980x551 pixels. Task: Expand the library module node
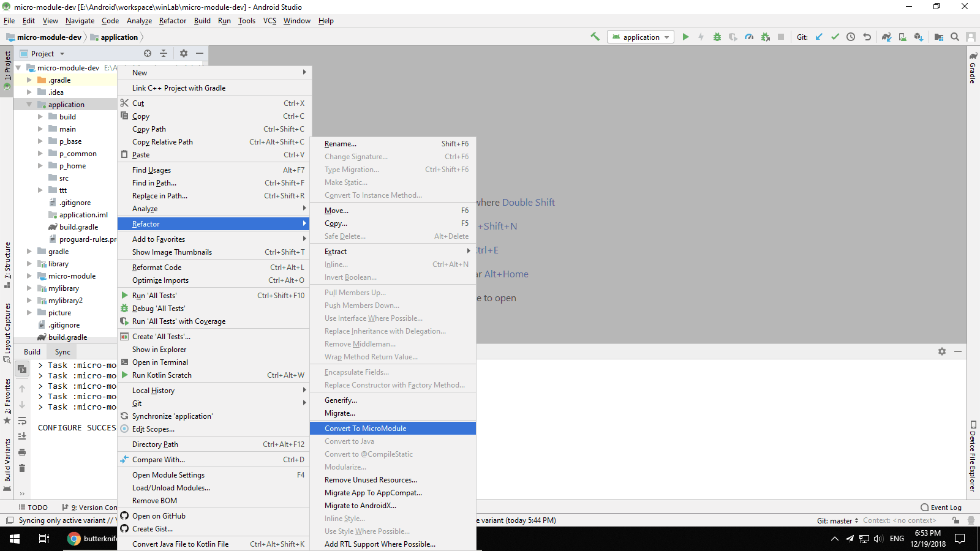pos(29,264)
